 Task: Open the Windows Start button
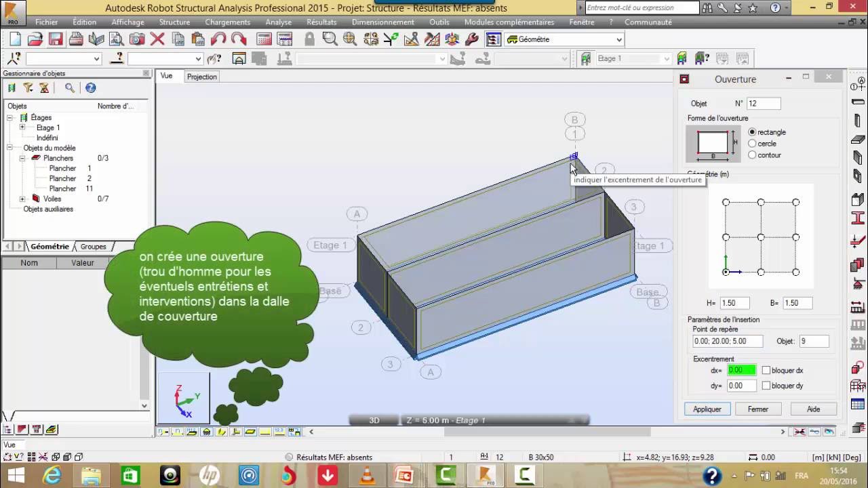pyautogui.click(x=15, y=476)
